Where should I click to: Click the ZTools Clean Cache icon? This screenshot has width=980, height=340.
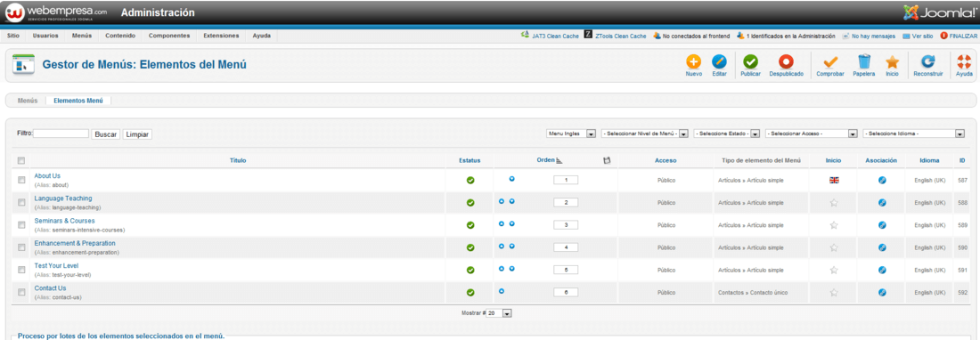coord(588,35)
